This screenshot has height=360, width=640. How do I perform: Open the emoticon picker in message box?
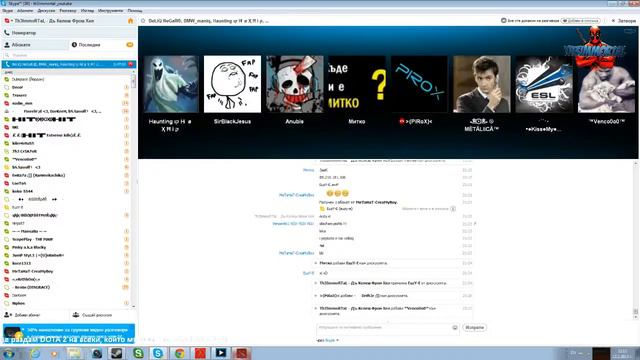(x=455, y=328)
